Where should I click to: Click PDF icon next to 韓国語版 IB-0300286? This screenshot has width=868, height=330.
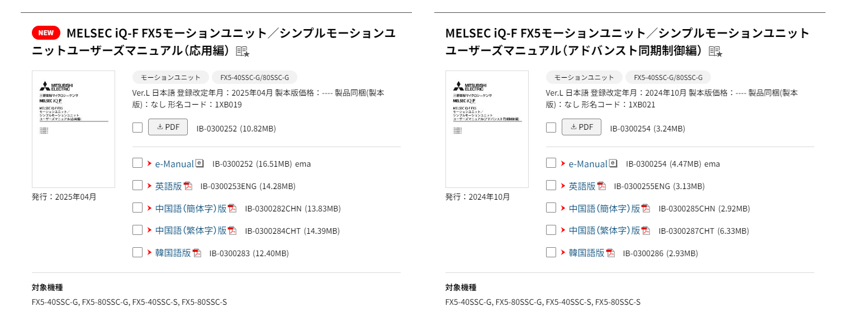click(x=610, y=253)
